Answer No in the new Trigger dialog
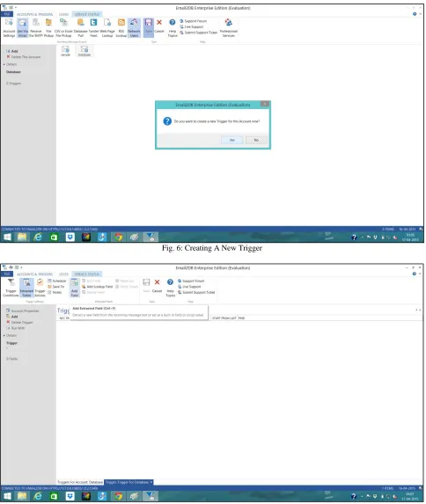426x504 pixels. (x=256, y=140)
